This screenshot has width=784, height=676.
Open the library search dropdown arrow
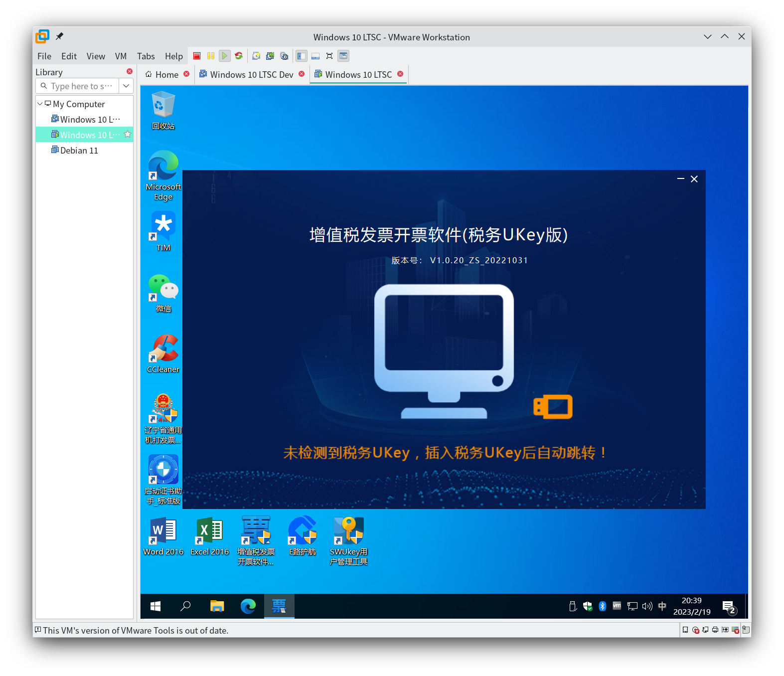126,86
